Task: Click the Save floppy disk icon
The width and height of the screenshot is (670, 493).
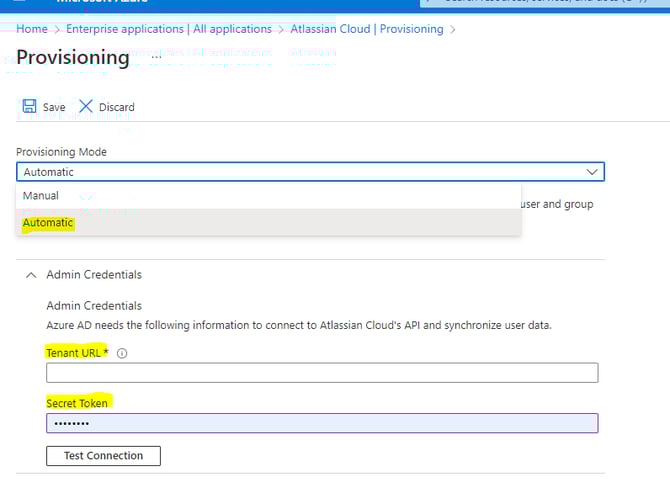Action: pyautogui.click(x=29, y=106)
